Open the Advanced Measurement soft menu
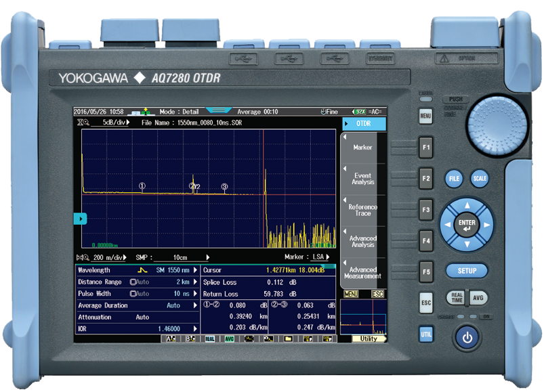Image resolution: width=544 pixels, height=392 pixels. 363,273
